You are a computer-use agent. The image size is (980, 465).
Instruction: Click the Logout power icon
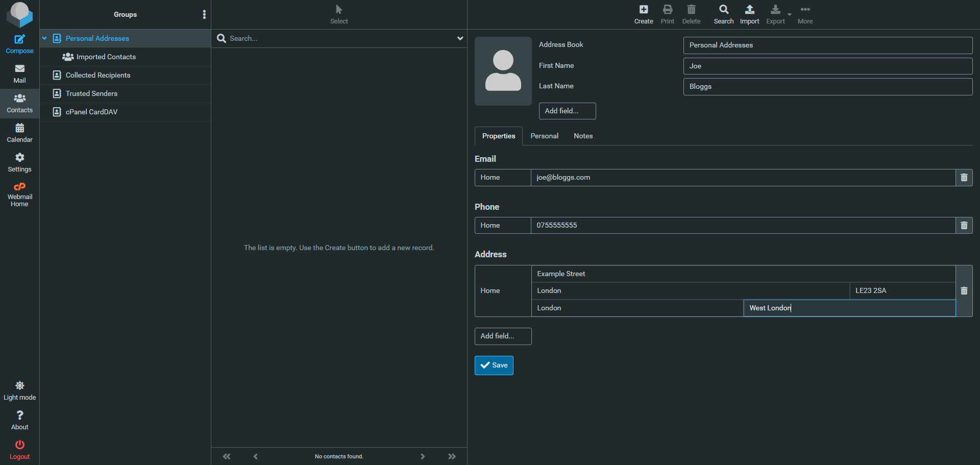[x=19, y=445]
